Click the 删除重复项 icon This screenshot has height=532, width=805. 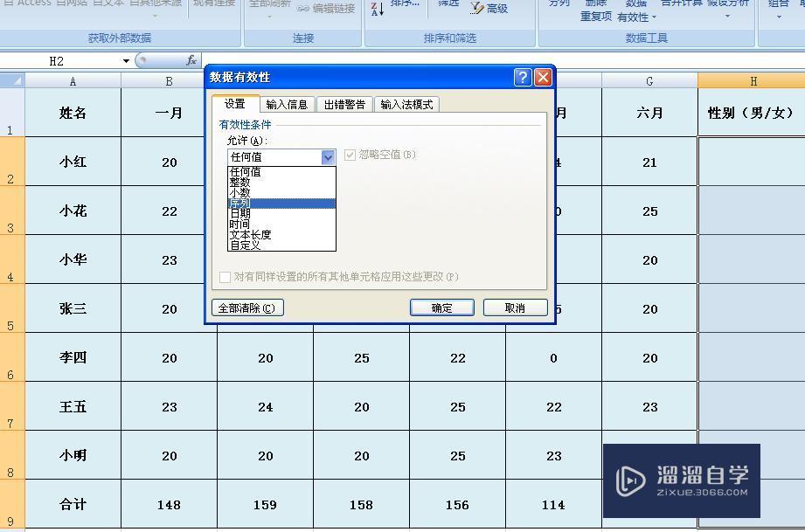click(596, 9)
